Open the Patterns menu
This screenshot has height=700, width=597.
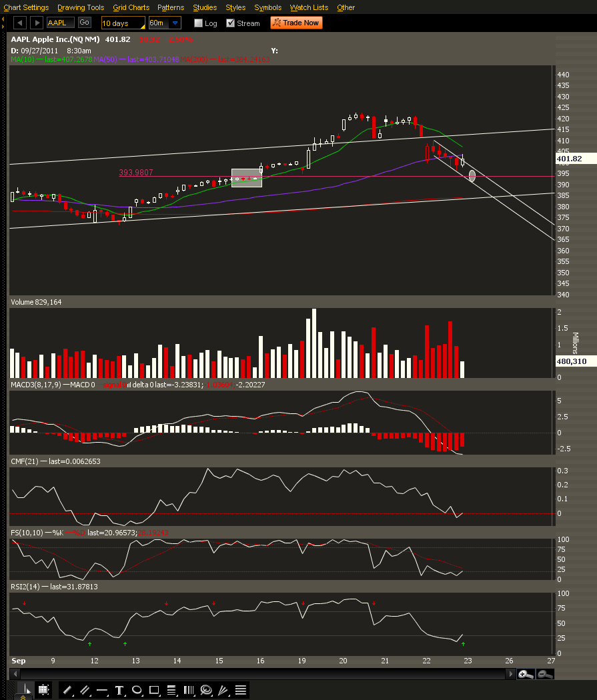pyautogui.click(x=171, y=7)
